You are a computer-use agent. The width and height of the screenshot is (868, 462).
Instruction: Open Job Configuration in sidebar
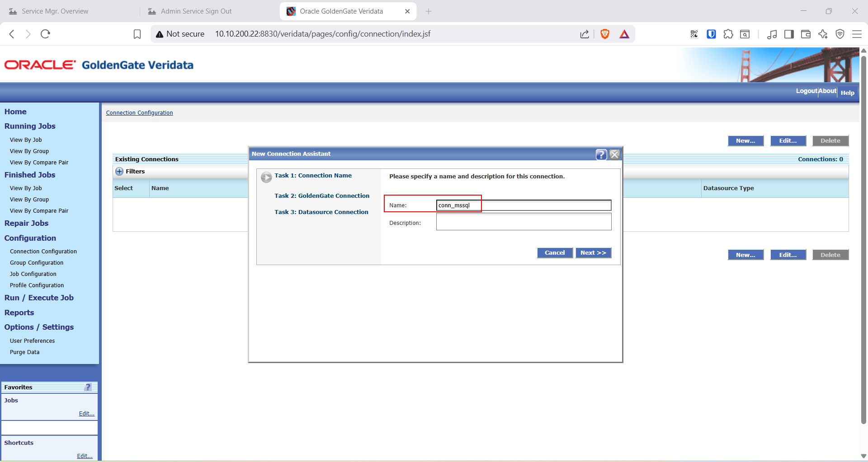(33, 274)
